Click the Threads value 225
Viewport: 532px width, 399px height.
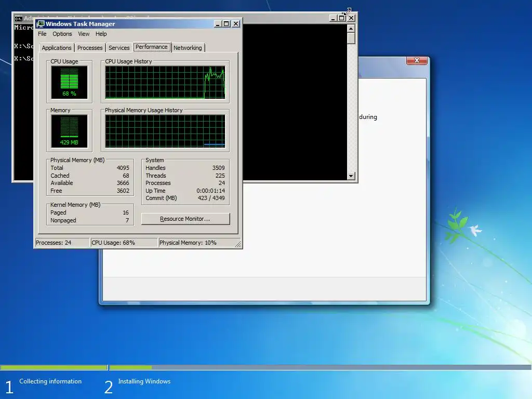pos(220,176)
